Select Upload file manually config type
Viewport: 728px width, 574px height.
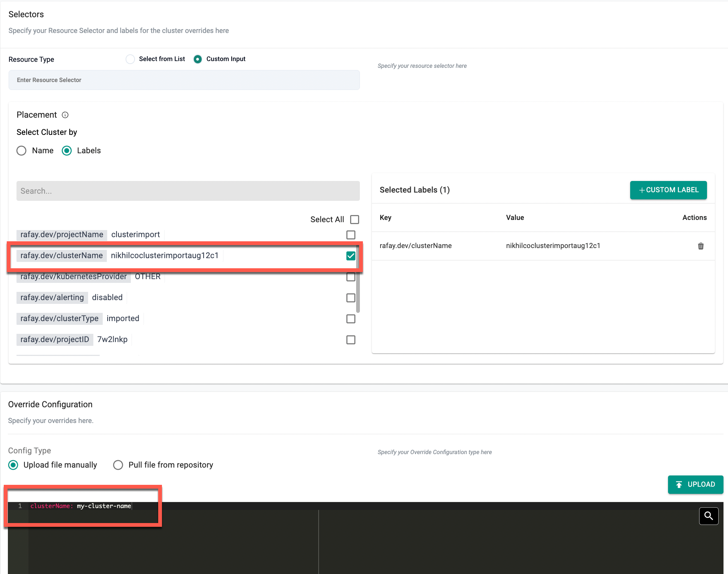(x=13, y=465)
